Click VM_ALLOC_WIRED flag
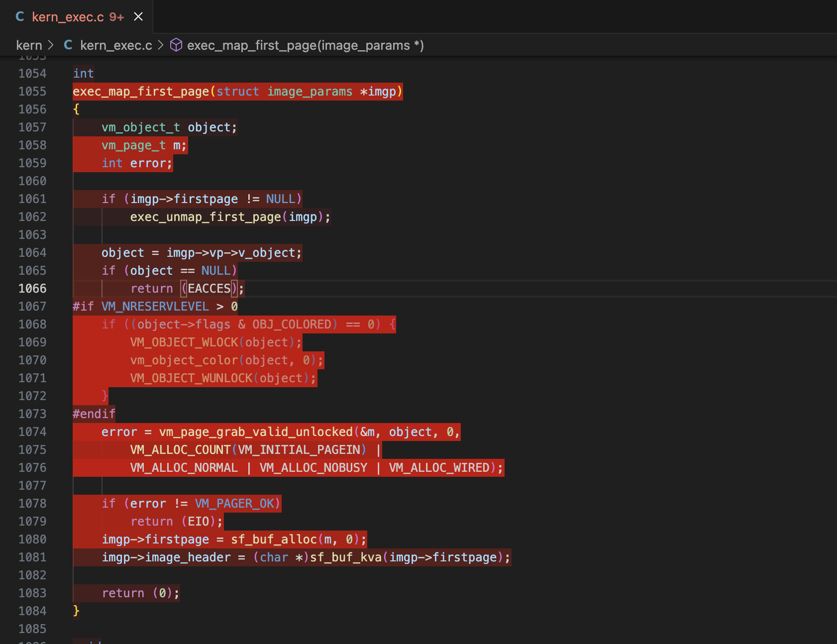 [x=439, y=468]
